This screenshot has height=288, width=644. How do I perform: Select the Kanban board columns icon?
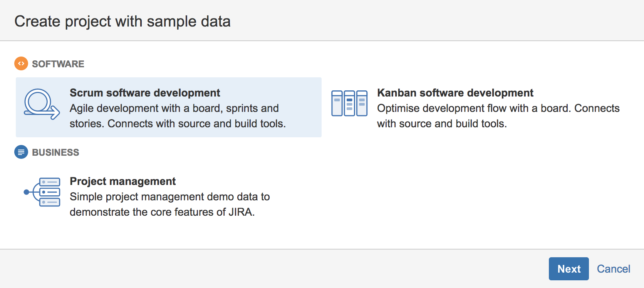click(x=349, y=103)
